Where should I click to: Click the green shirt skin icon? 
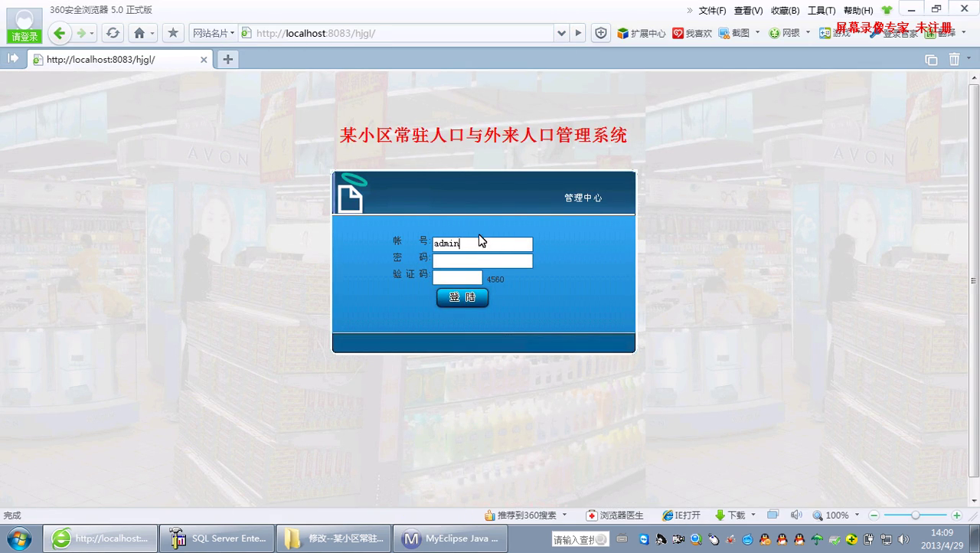point(887,11)
